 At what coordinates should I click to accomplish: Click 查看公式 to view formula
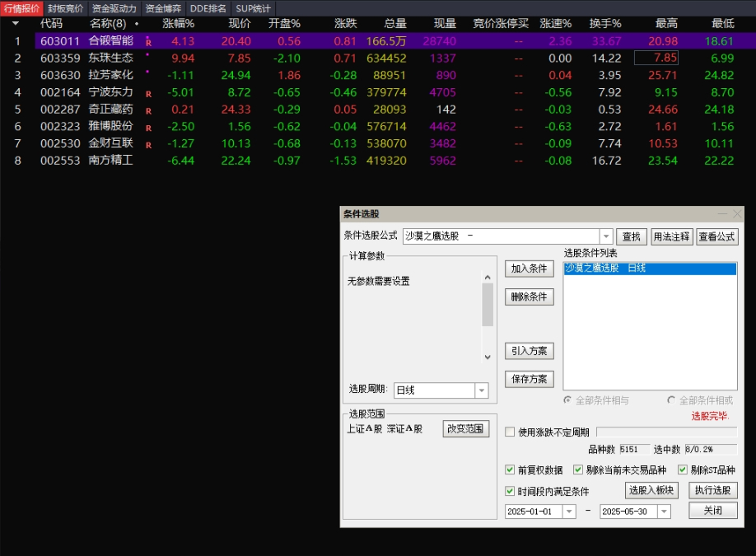(717, 236)
